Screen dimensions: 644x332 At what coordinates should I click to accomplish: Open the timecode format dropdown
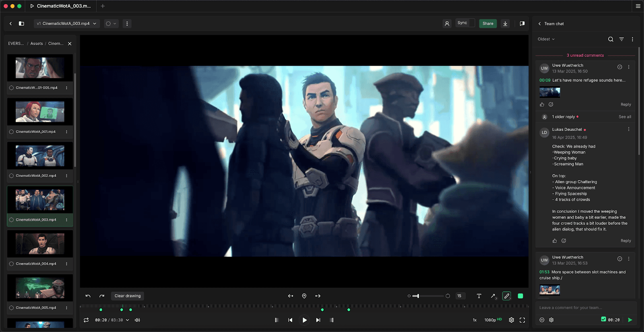[128, 320]
